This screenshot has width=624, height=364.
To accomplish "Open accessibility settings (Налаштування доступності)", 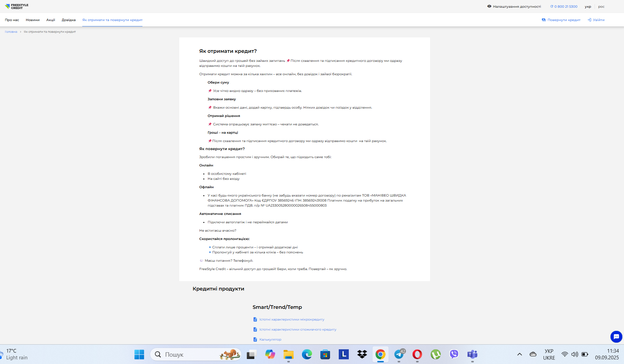I will (514, 6).
